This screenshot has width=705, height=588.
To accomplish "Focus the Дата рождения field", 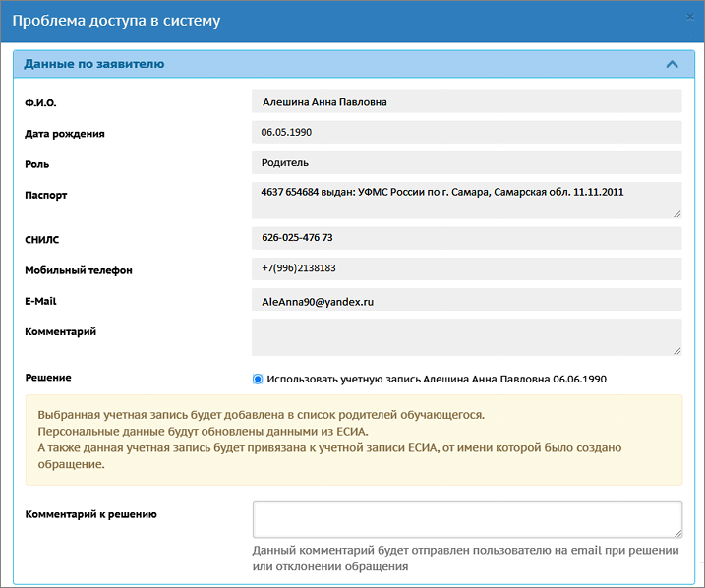I will [x=466, y=132].
